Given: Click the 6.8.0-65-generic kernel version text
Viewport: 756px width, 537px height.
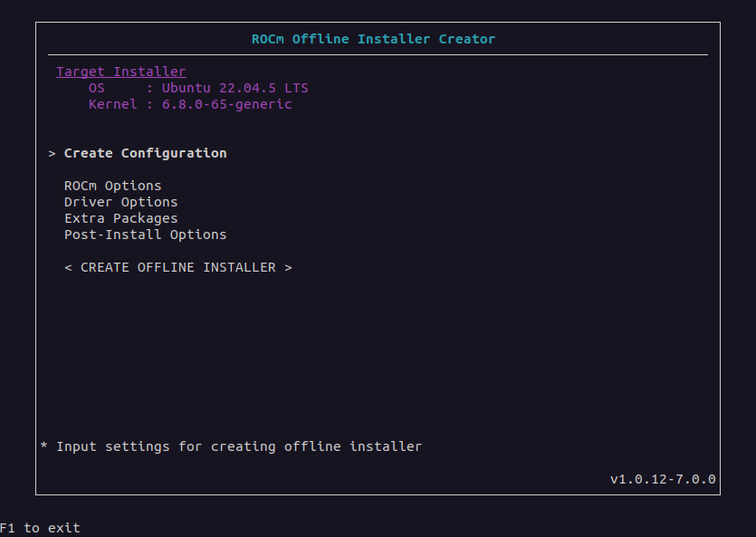Looking at the screenshot, I should [226, 105].
